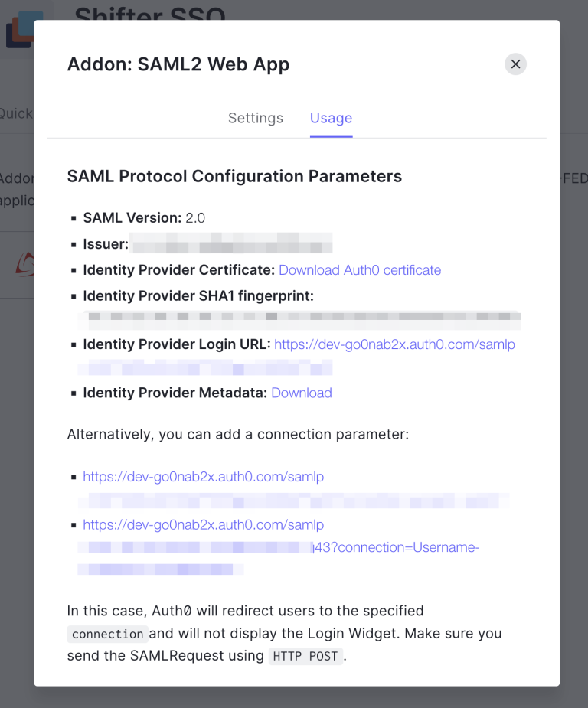
Task: Click the 43?connection=Username- link portion
Action: [397, 547]
